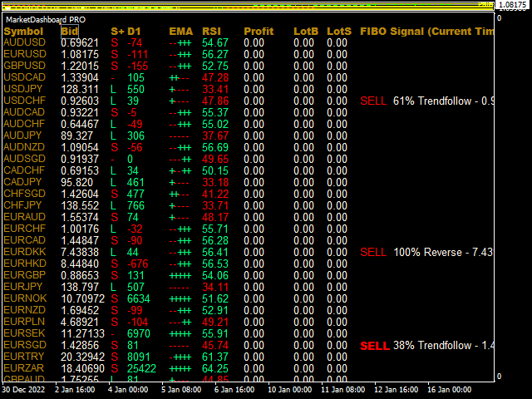Click the EURDKK SELL 100% Reverse signal

point(426,252)
